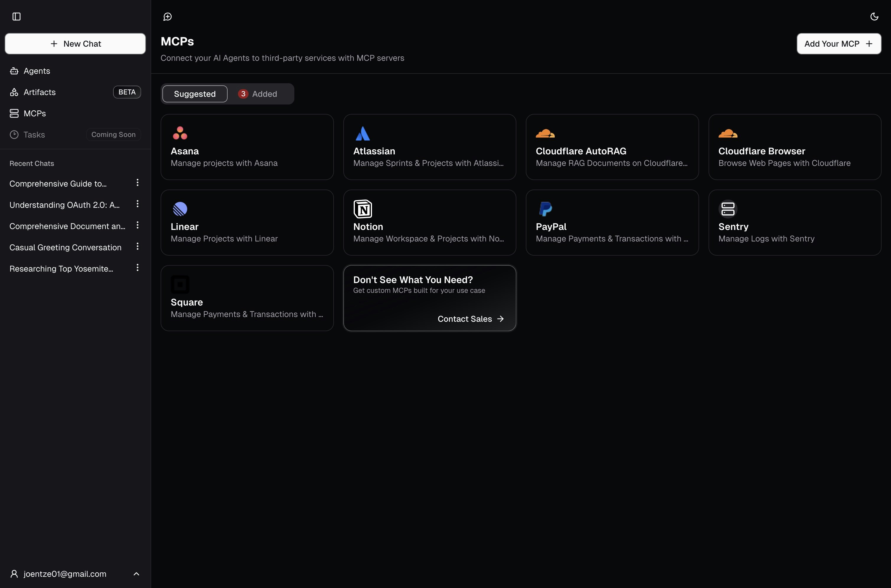Screen dimensions: 891x588
Task: Click the Don't See What You Need? heading
Action: click(413, 280)
